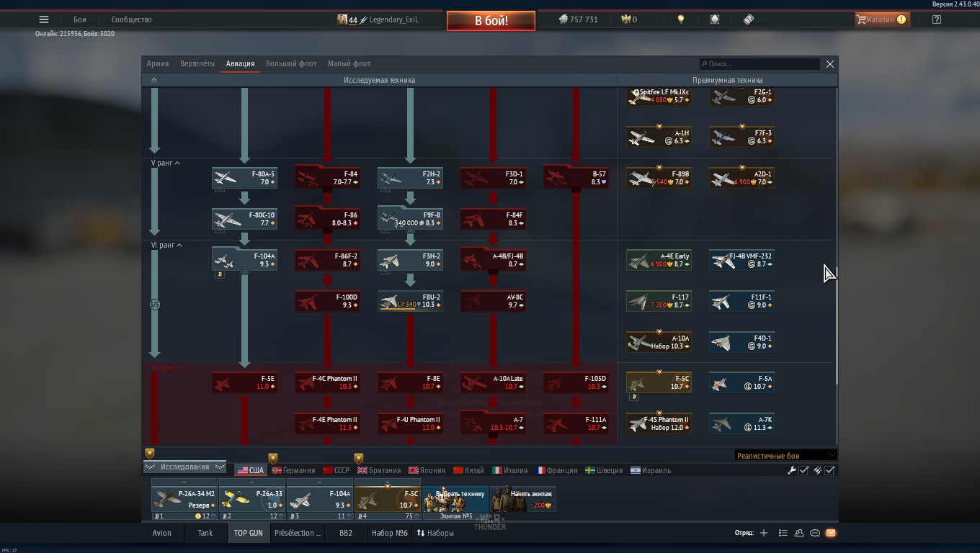This screenshot has height=553, width=980.
Task: Collapse the Исследования panel button
Action: [x=185, y=467]
